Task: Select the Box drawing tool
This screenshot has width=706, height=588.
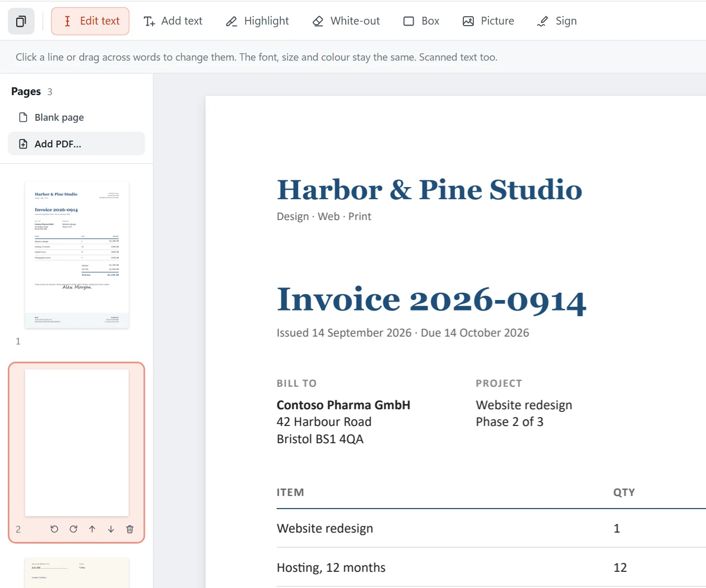Action: pyautogui.click(x=421, y=21)
